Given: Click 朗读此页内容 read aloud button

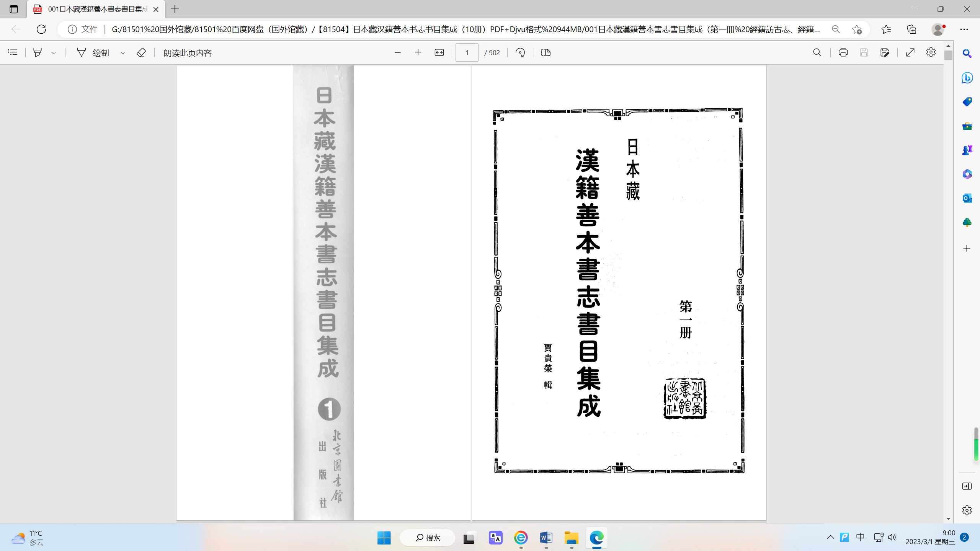Looking at the screenshot, I should coord(188,53).
